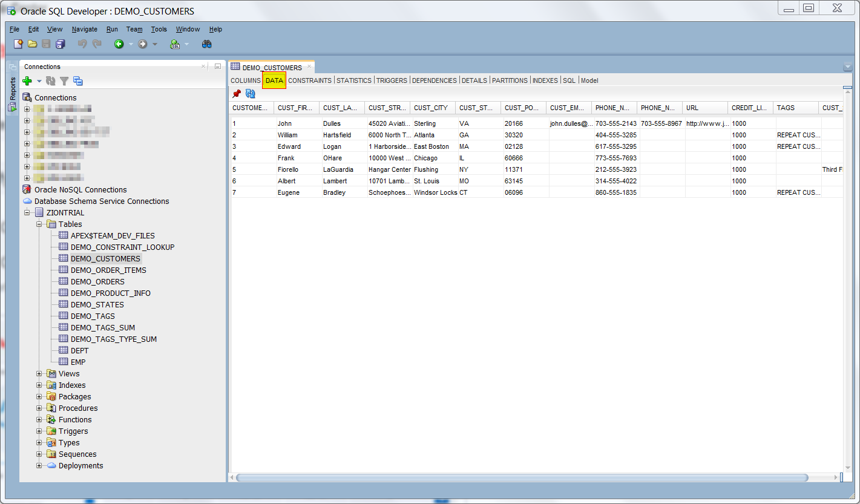This screenshot has height=504, width=860.
Task: Open the Back history dropdown arrow
Action: [x=131, y=44]
